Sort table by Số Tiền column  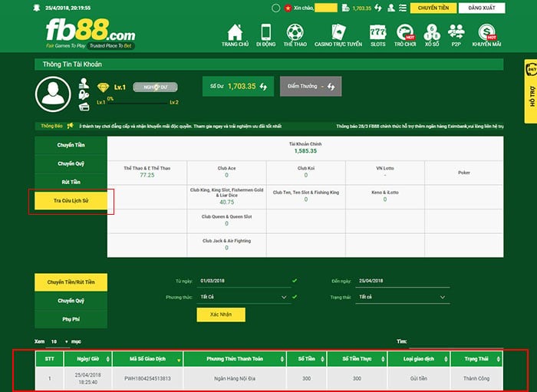tap(307, 359)
